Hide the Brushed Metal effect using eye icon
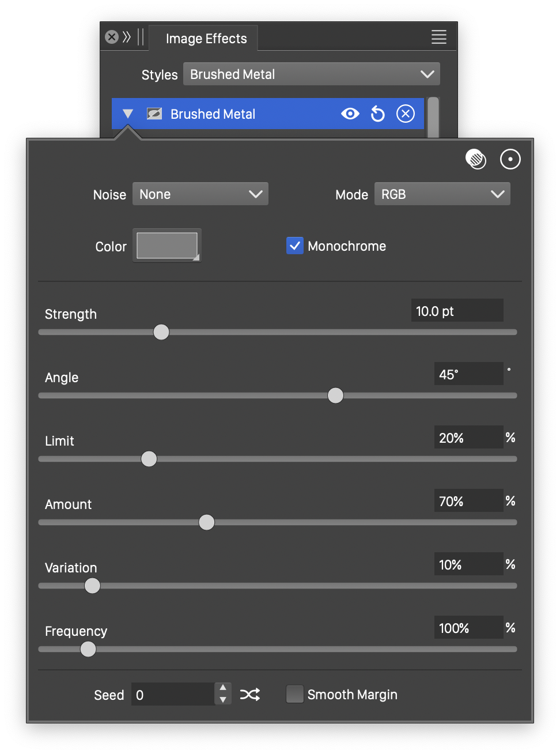The width and height of the screenshot is (560, 754). point(350,114)
